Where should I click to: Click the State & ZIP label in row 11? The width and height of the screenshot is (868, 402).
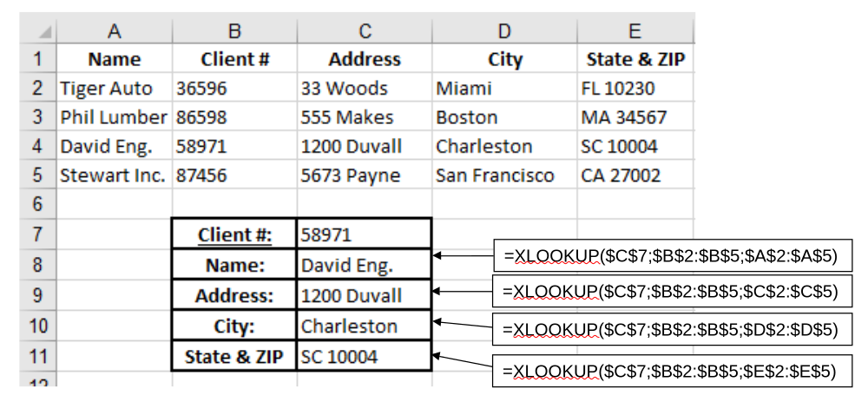pos(233,356)
